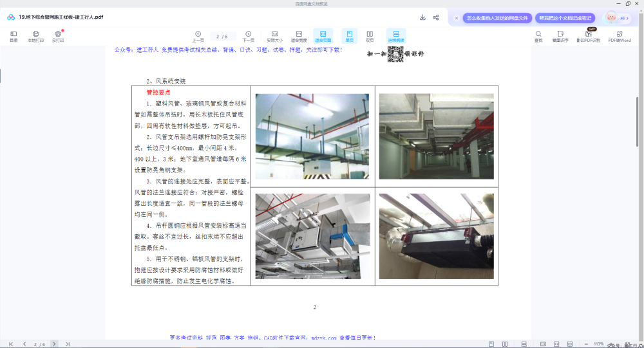Open the 查找 search tool

point(538,36)
